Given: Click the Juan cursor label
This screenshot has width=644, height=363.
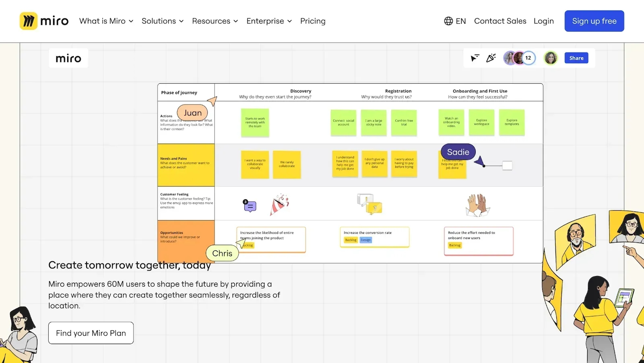Looking at the screenshot, I should coord(192,113).
